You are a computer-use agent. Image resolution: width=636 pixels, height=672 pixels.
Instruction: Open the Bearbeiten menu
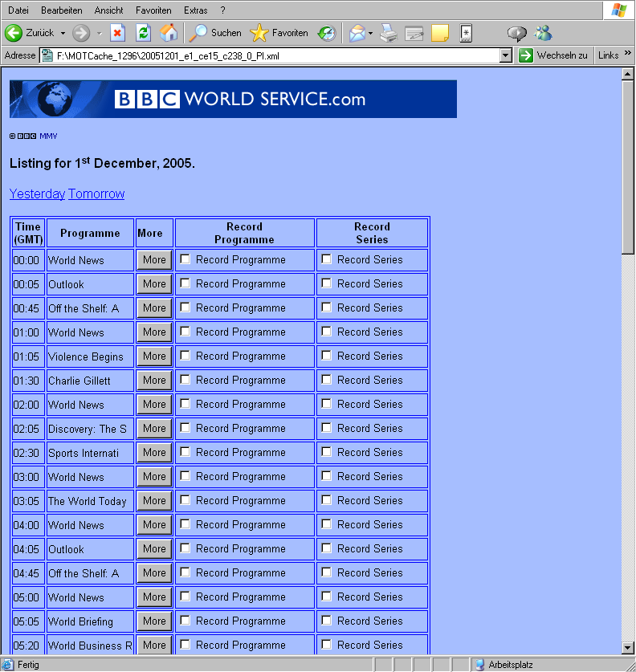click(62, 10)
